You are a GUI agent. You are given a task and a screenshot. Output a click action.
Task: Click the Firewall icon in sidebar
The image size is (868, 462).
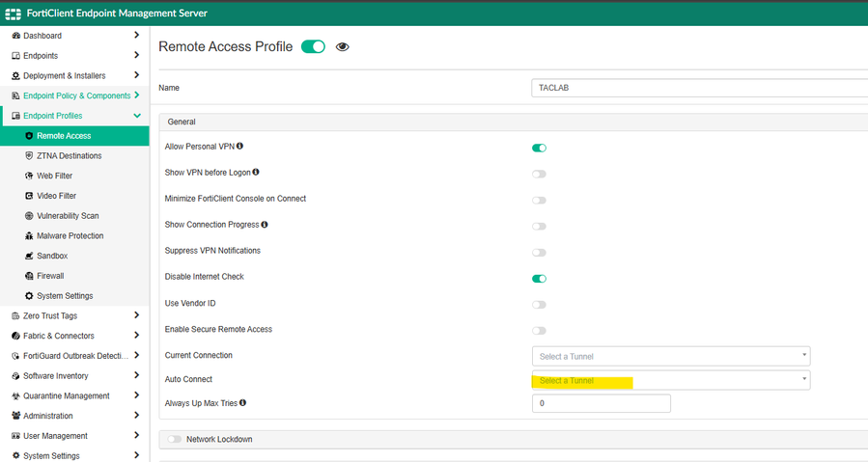[29, 276]
